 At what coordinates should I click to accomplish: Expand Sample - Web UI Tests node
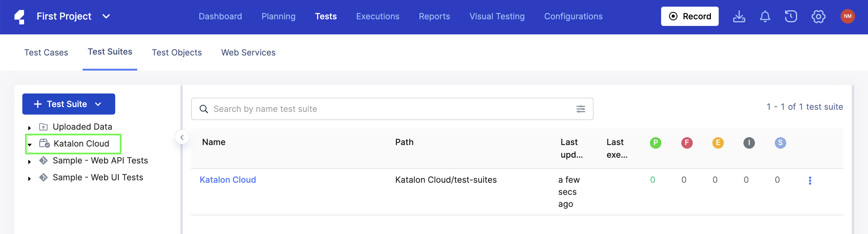pos(30,179)
